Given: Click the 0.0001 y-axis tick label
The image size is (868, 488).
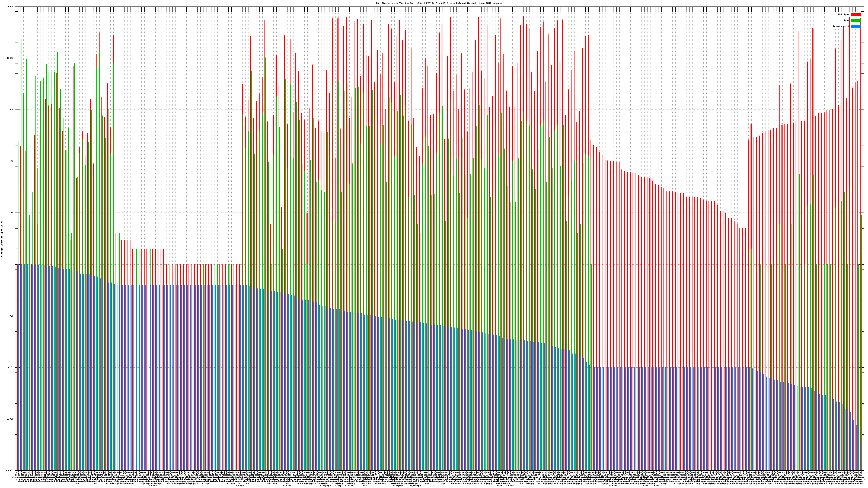Looking at the screenshot, I should click(10, 470).
